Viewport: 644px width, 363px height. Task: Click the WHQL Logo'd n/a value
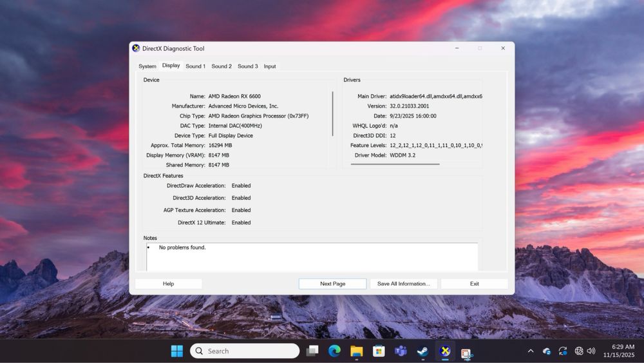(393, 126)
